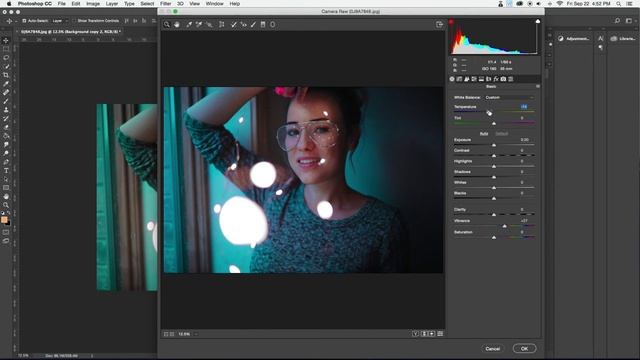Click the Contrast slider handle
The image size is (640, 360).
494,156
